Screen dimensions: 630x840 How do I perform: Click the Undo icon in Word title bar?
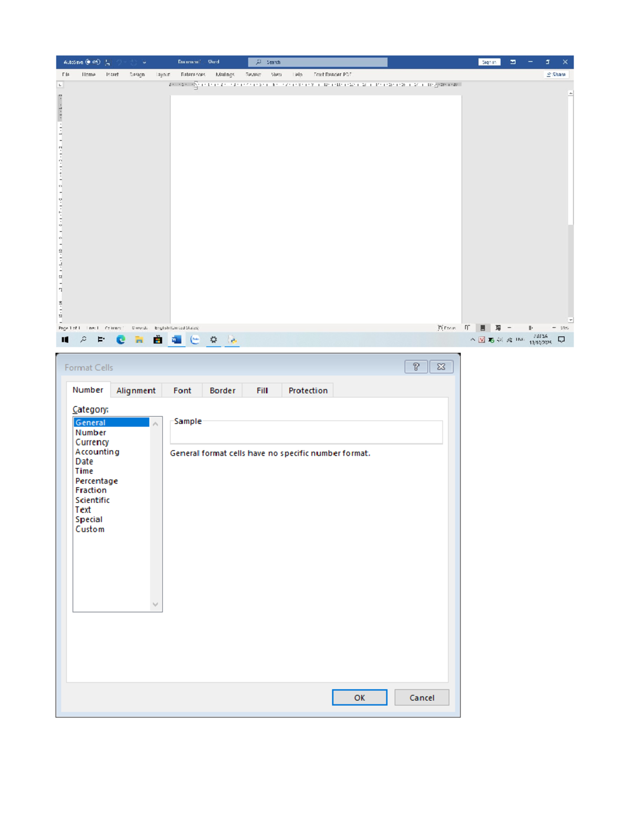tap(119, 62)
